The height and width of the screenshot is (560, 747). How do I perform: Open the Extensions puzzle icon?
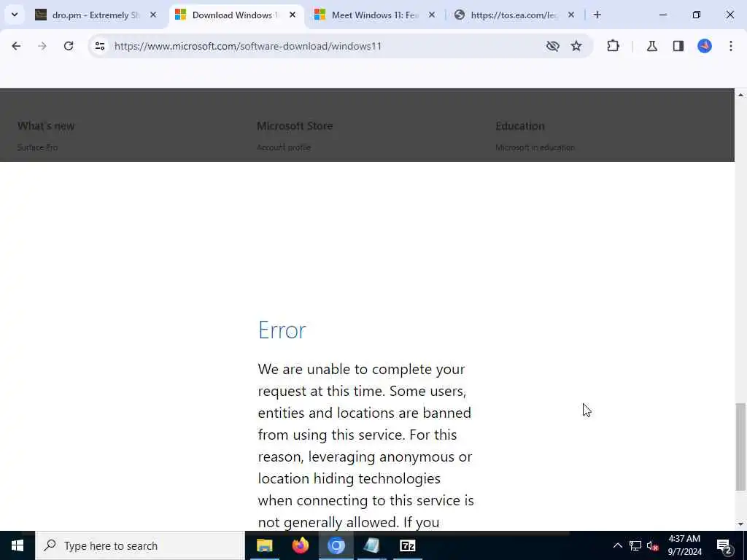pyautogui.click(x=613, y=46)
